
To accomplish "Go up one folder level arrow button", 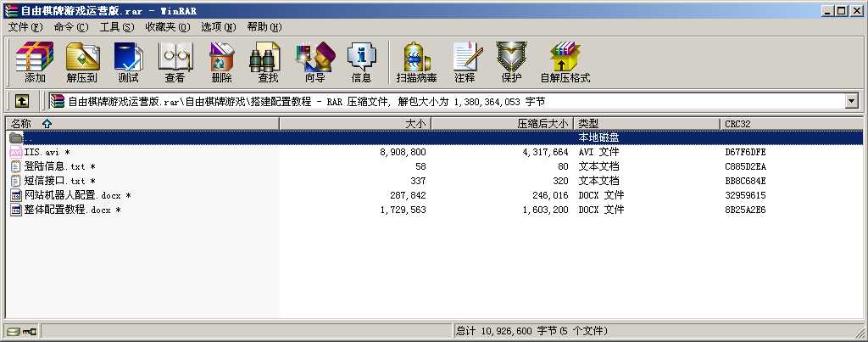I will (x=21, y=101).
